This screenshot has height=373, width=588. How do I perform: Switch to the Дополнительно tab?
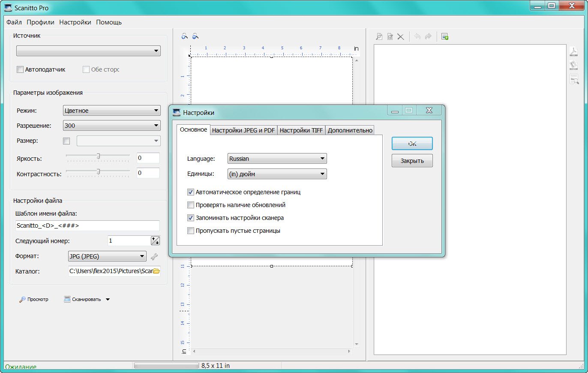[x=350, y=130]
